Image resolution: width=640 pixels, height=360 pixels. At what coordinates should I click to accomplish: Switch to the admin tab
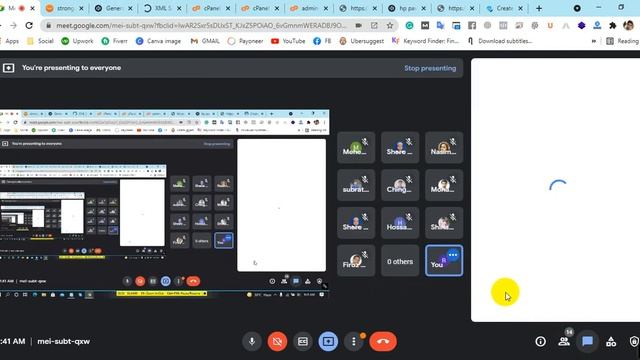tap(309, 8)
